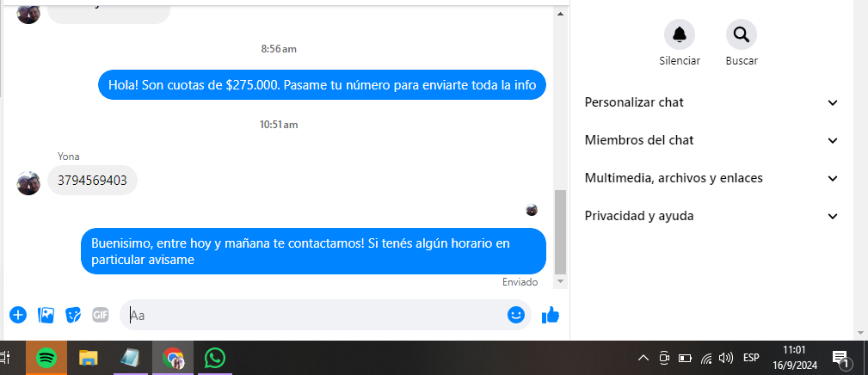Expand the Miembros del chat section

(711, 140)
